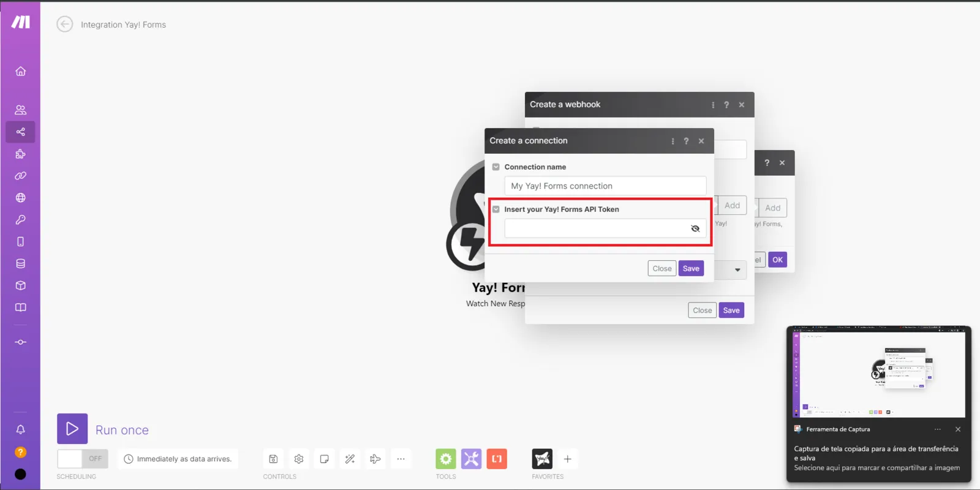Select the Yay! Forms favorite icon
980x490 pixels.
(542, 459)
